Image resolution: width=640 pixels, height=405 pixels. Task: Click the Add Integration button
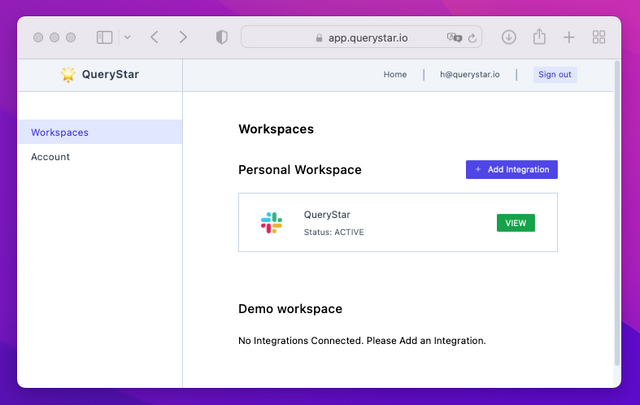click(511, 170)
